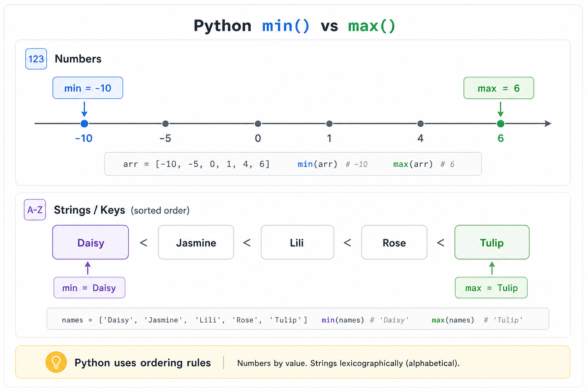Click the blue -10 point on number line
Viewport: 588px width, 392px height.
click(85, 124)
